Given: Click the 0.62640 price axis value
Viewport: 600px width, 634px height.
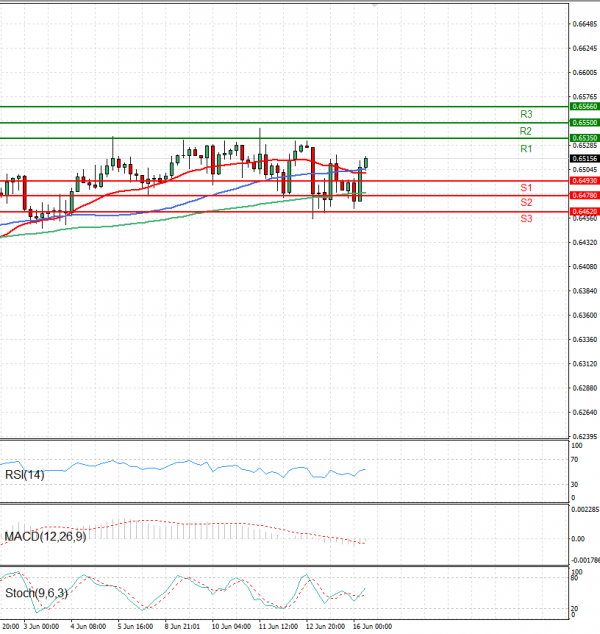Looking at the screenshot, I should 585,412.
